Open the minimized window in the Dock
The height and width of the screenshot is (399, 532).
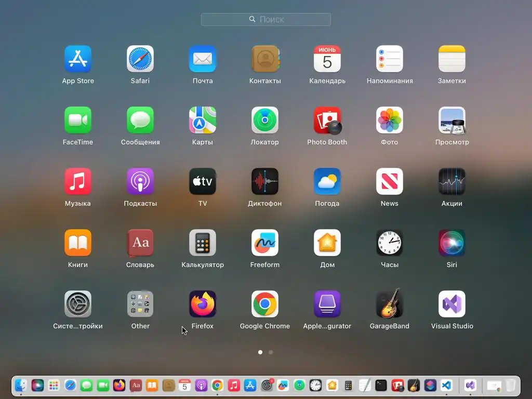pyautogui.click(x=494, y=386)
